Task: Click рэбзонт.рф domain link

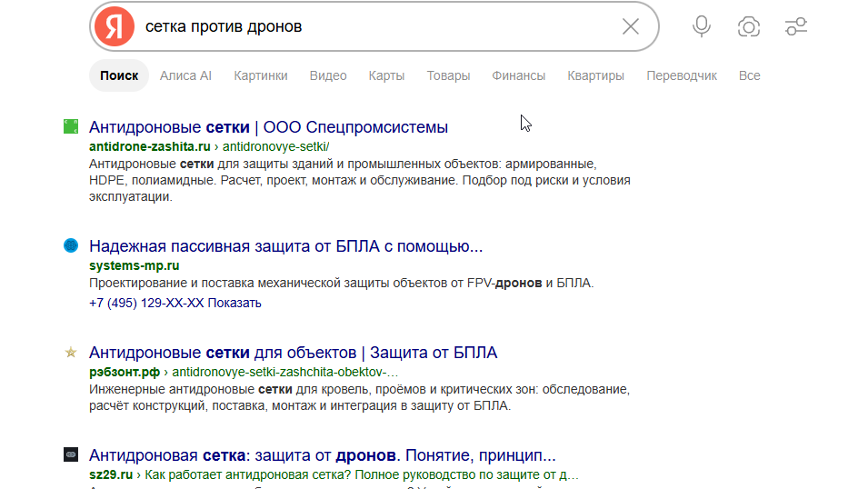Action: coord(125,372)
